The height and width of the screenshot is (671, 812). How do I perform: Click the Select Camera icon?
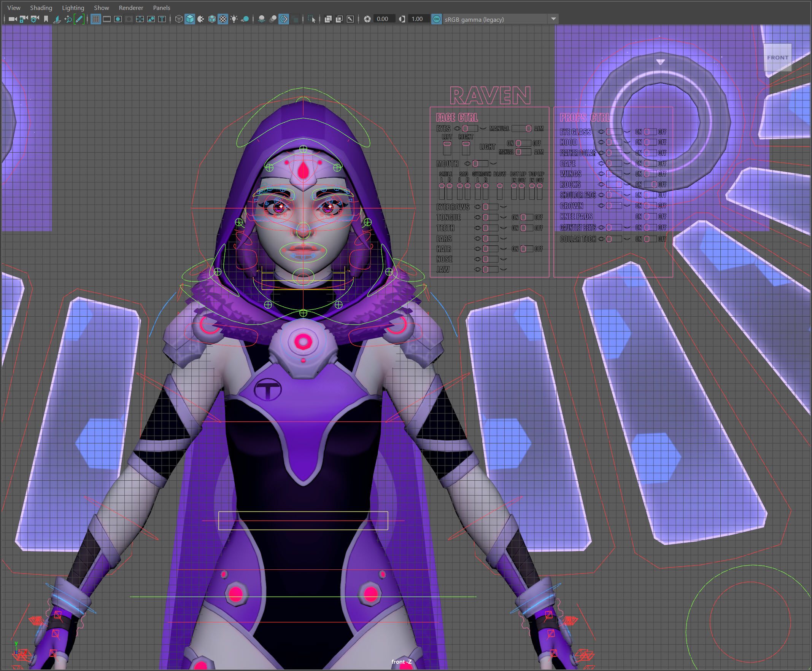pyautogui.click(x=13, y=19)
